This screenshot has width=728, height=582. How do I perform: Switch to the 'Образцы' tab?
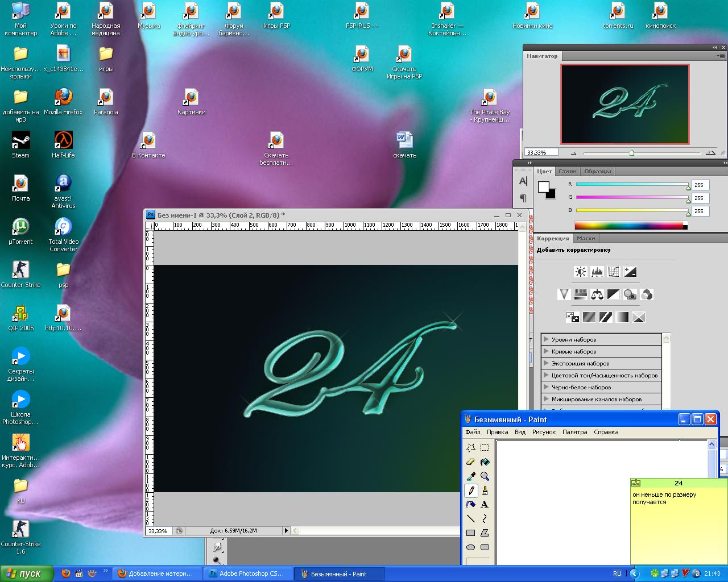tap(597, 171)
